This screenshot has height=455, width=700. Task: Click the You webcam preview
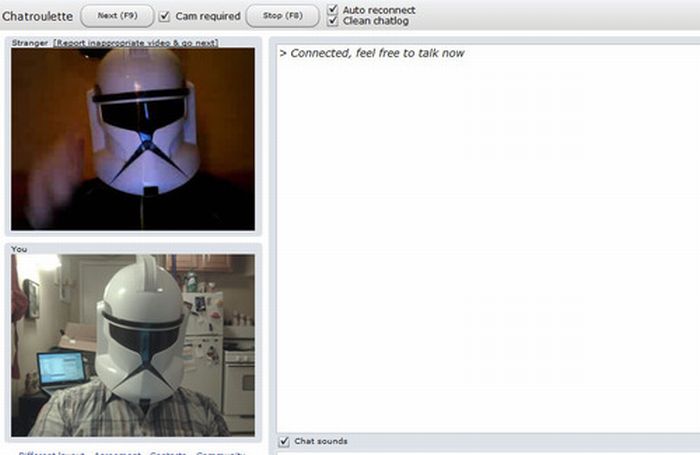pyautogui.click(x=133, y=345)
